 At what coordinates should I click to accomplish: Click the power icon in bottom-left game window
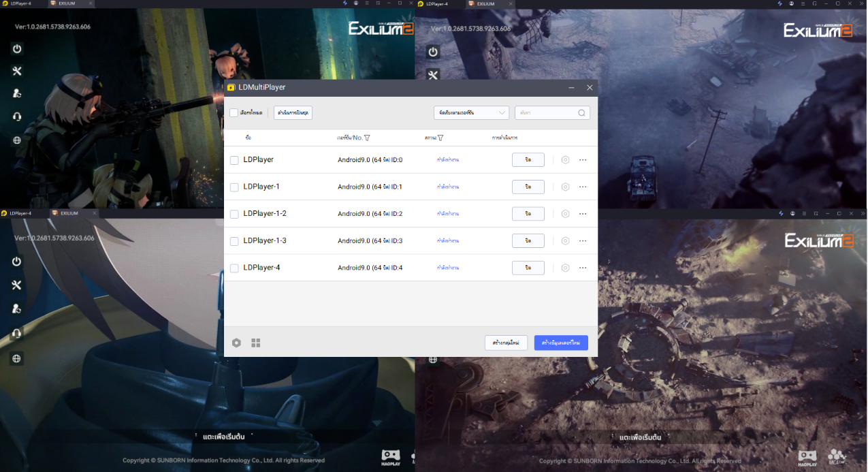(17, 262)
